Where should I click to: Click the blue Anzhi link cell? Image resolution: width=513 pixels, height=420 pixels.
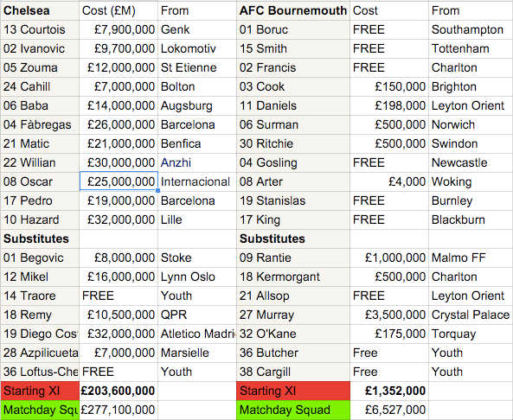point(197,162)
